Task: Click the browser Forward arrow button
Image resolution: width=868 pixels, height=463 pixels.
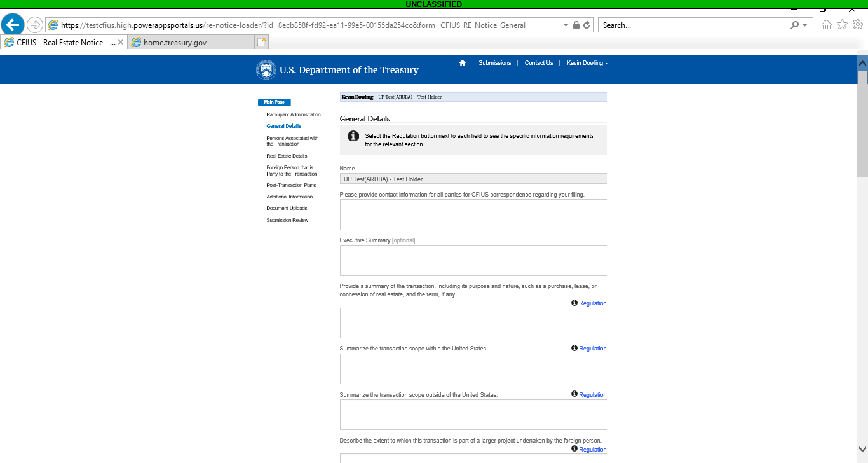Action: click(34, 25)
